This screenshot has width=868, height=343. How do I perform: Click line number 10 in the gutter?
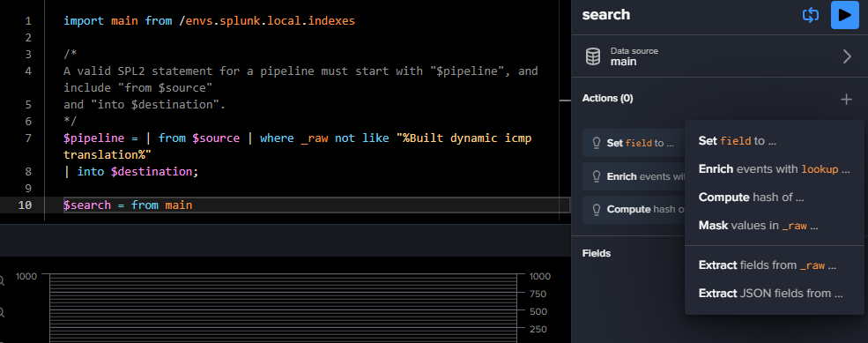(25, 205)
